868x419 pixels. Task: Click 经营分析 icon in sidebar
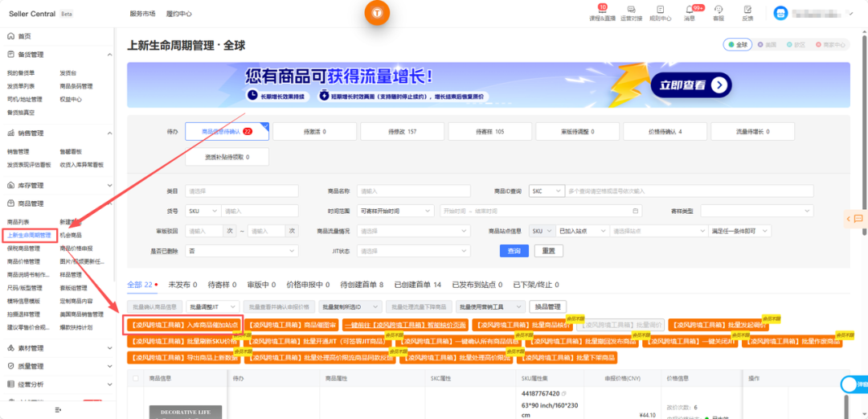pos(10,384)
